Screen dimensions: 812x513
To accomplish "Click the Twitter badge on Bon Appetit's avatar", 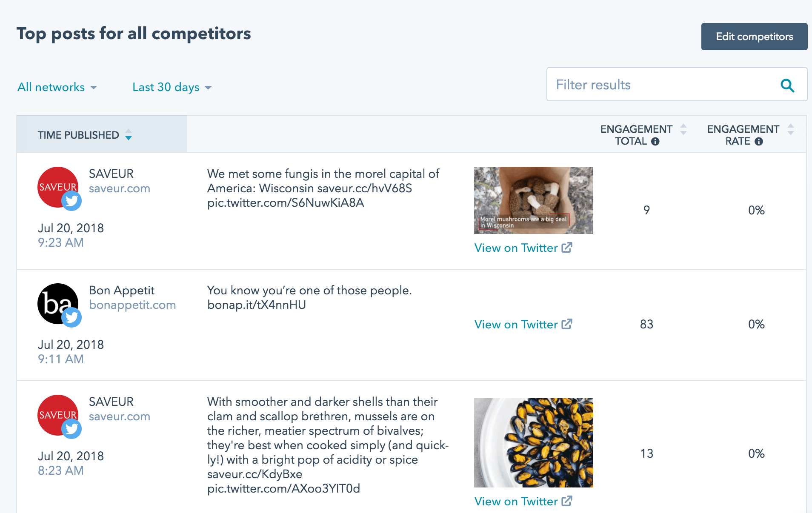I will (x=71, y=317).
